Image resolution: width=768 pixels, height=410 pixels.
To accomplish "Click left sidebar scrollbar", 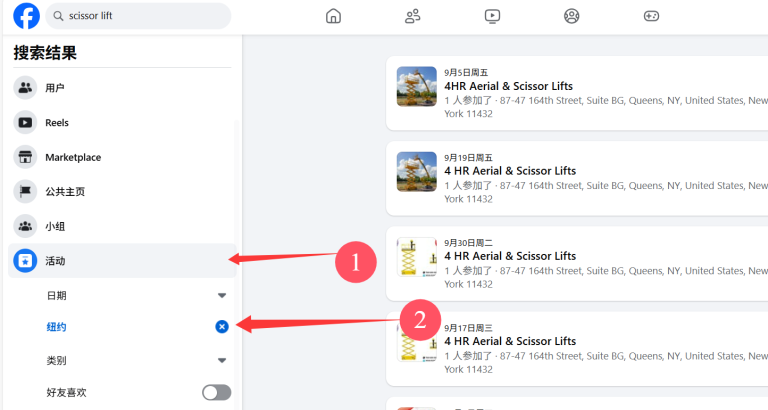I will tap(239, 265).
